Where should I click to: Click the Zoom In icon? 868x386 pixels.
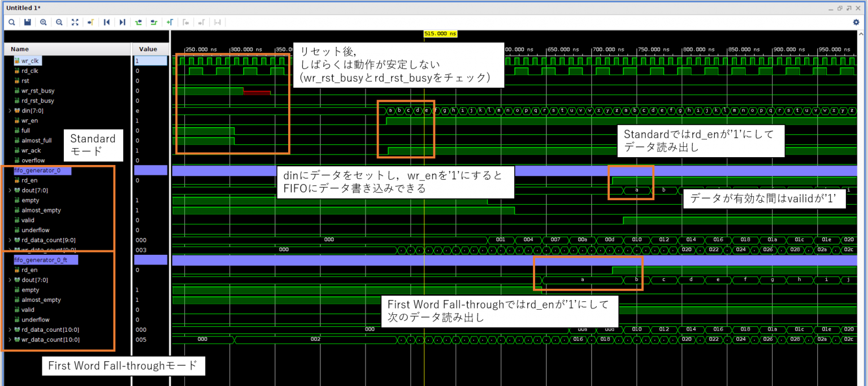point(43,22)
